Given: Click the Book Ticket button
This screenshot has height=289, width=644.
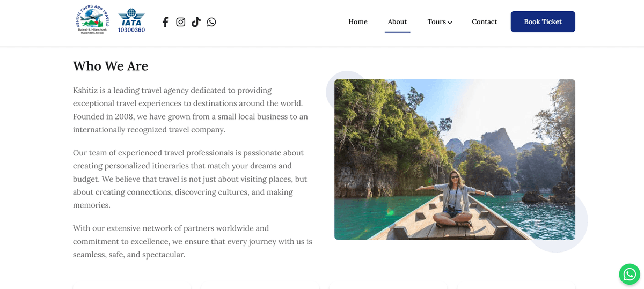Looking at the screenshot, I should click(543, 21).
